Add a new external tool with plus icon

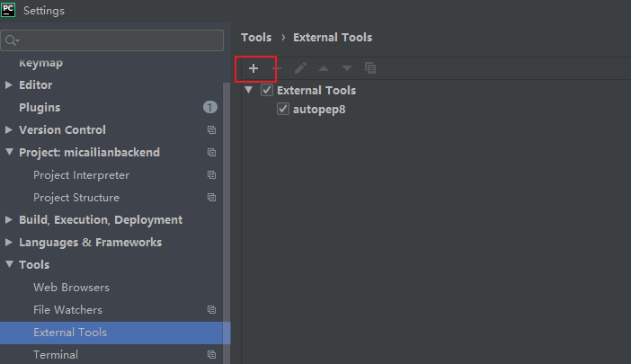point(253,68)
